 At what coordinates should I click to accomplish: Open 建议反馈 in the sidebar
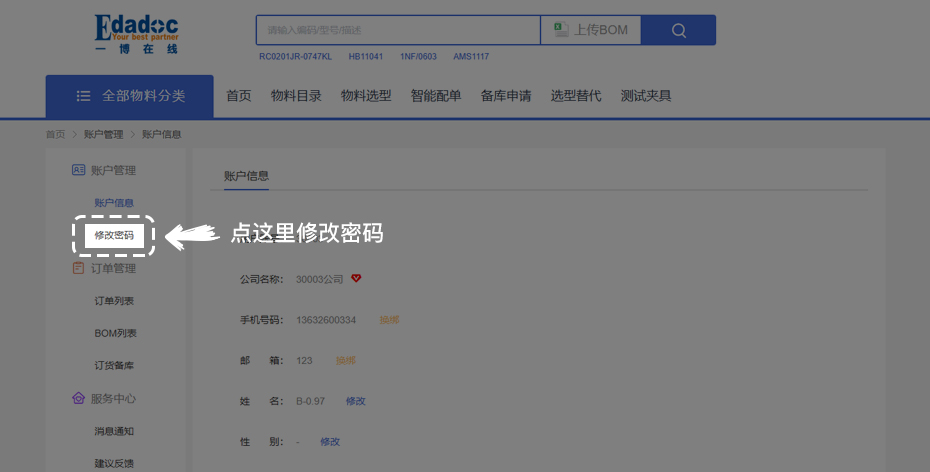pyautogui.click(x=114, y=464)
